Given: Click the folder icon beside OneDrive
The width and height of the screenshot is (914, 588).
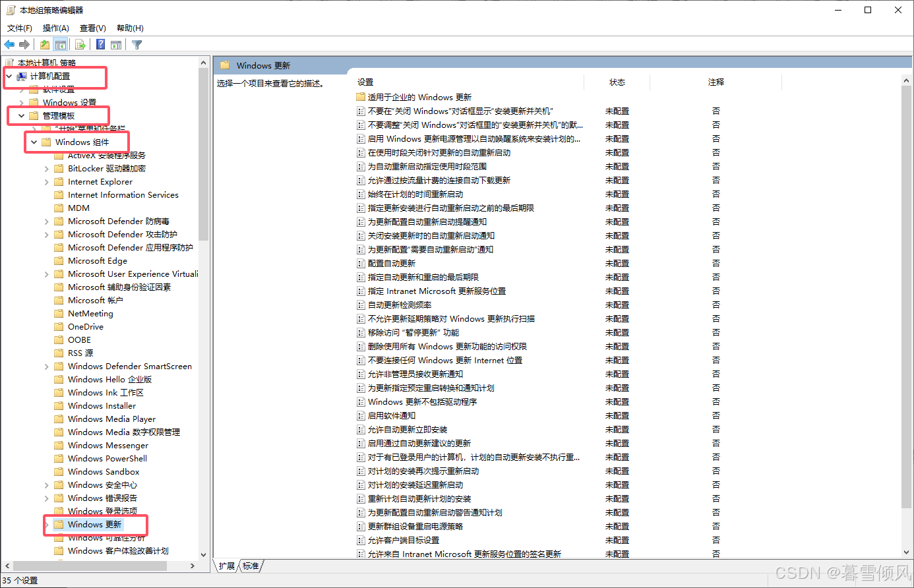Looking at the screenshot, I should tap(59, 327).
